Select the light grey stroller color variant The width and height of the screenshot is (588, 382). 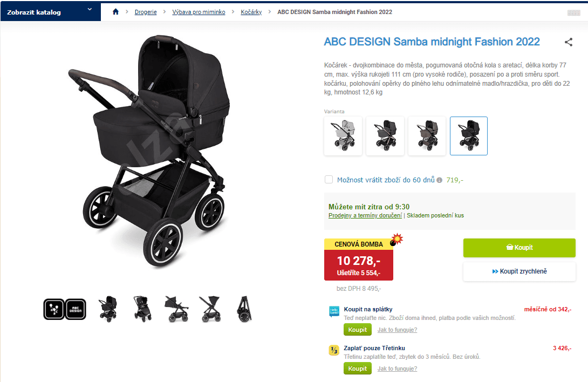coord(343,136)
